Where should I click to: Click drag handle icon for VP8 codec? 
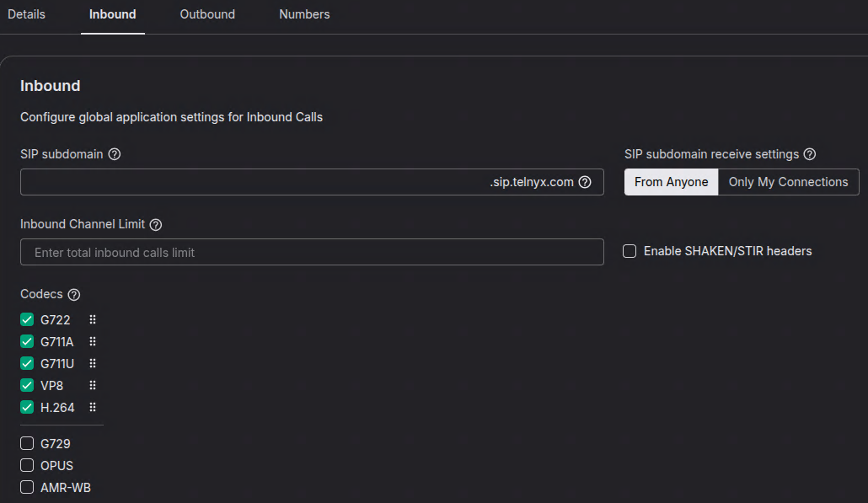pyautogui.click(x=93, y=386)
